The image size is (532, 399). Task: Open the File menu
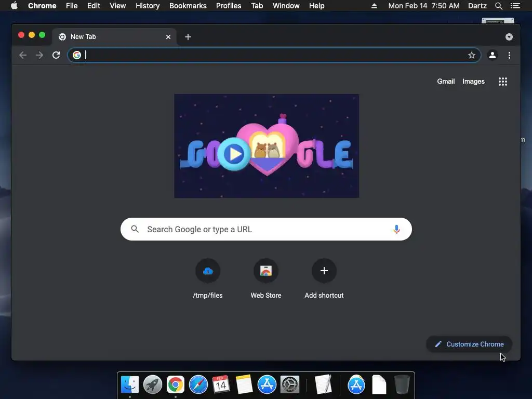coord(72,6)
